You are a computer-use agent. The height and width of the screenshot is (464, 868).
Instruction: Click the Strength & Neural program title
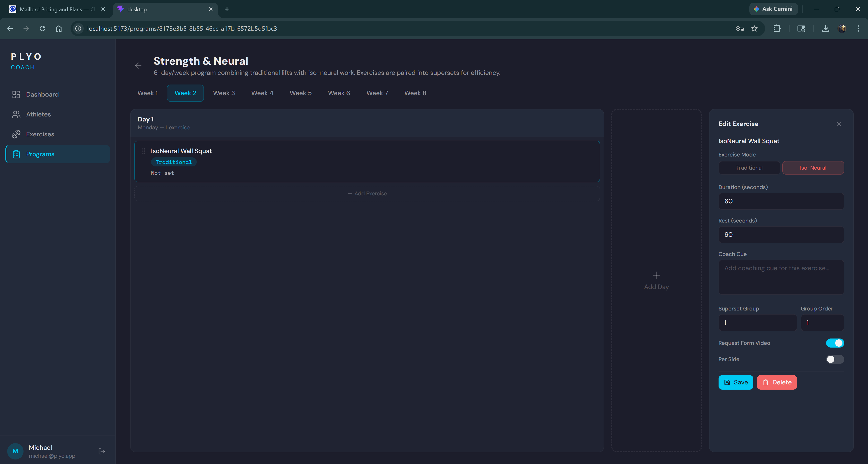click(x=201, y=61)
